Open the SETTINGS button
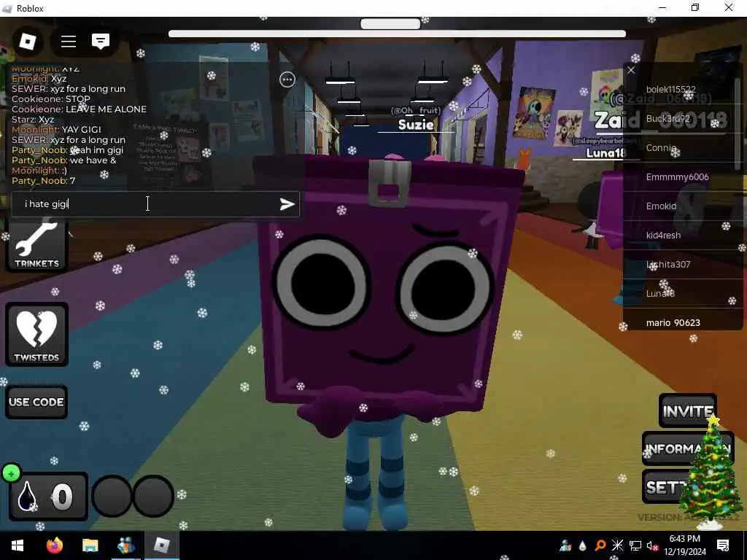The image size is (747, 560). click(667, 486)
